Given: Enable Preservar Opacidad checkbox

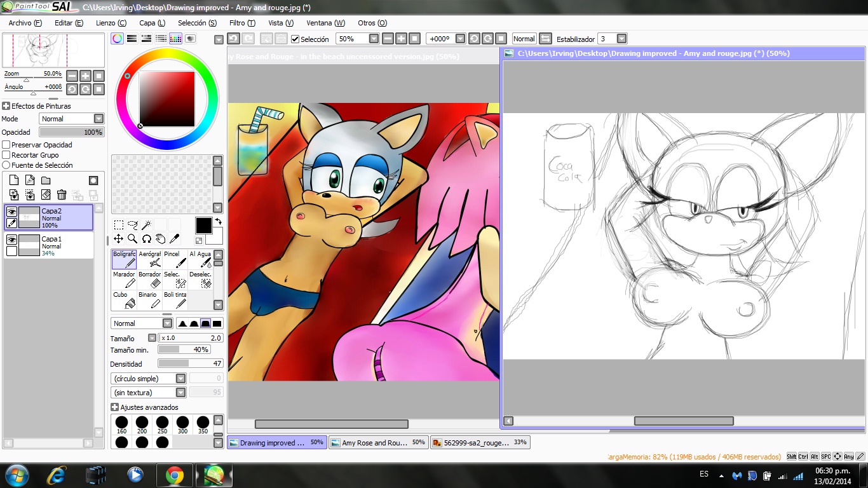Looking at the screenshot, I should point(6,145).
